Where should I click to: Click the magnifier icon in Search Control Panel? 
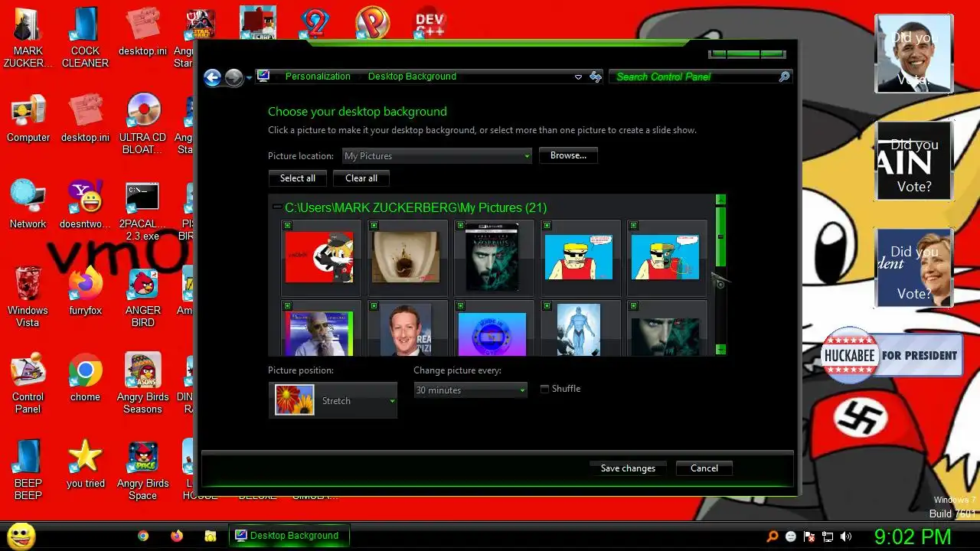[784, 77]
